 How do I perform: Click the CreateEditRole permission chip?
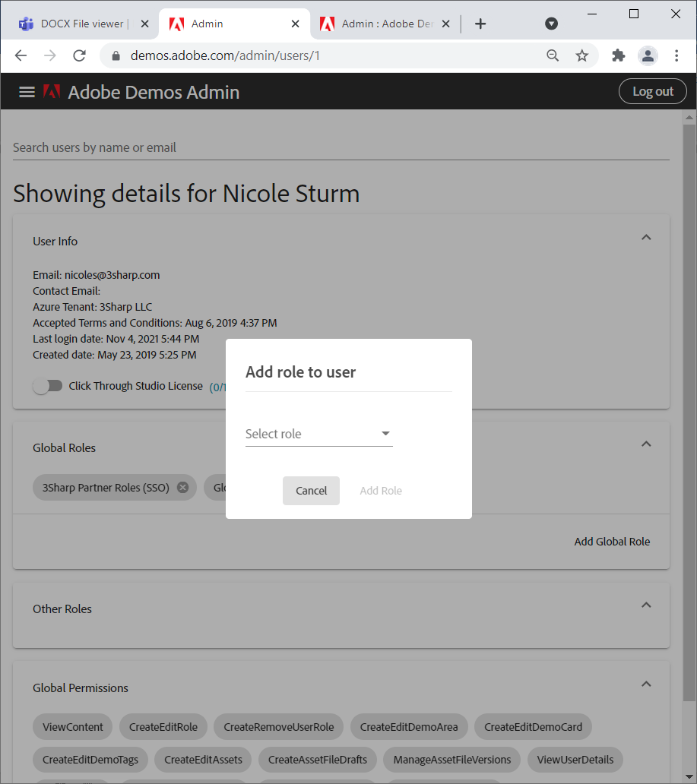point(163,727)
